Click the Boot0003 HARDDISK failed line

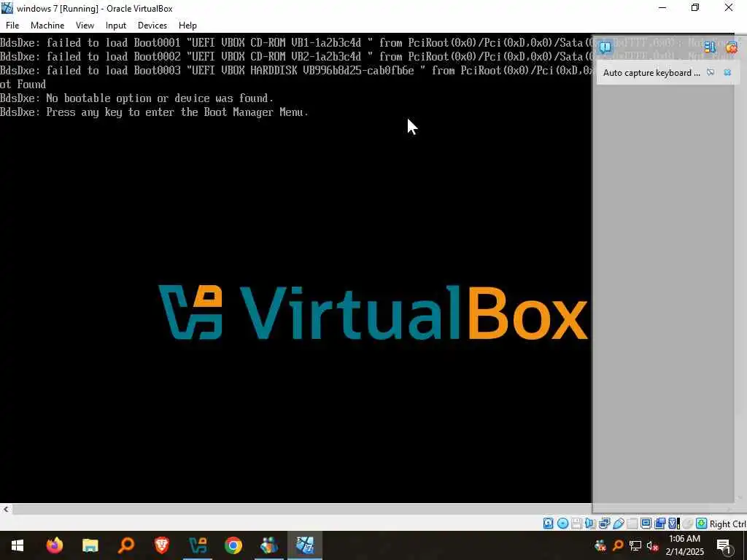click(x=296, y=71)
